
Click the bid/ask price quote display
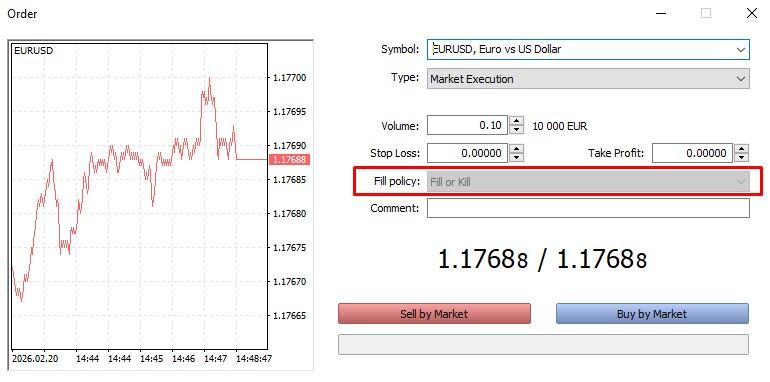tap(542, 259)
